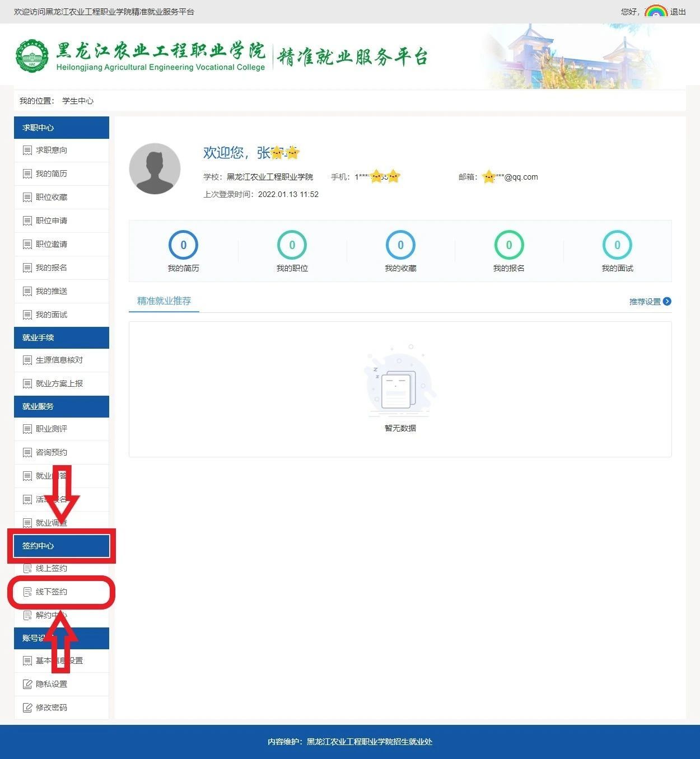Click the gray user avatar picture
The height and width of the screenshot is (759, 700).
pyautogui.click(x=155, y=168)
